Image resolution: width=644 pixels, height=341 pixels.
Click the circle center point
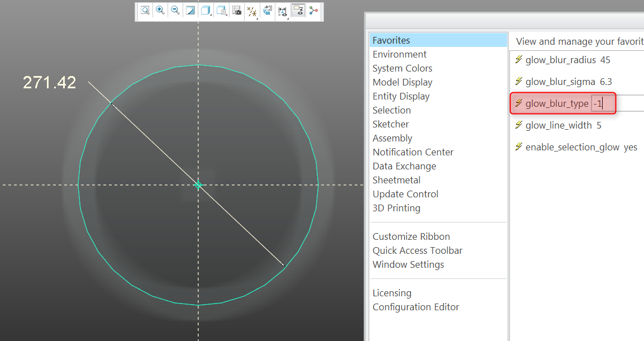click(x=198, y=185)
